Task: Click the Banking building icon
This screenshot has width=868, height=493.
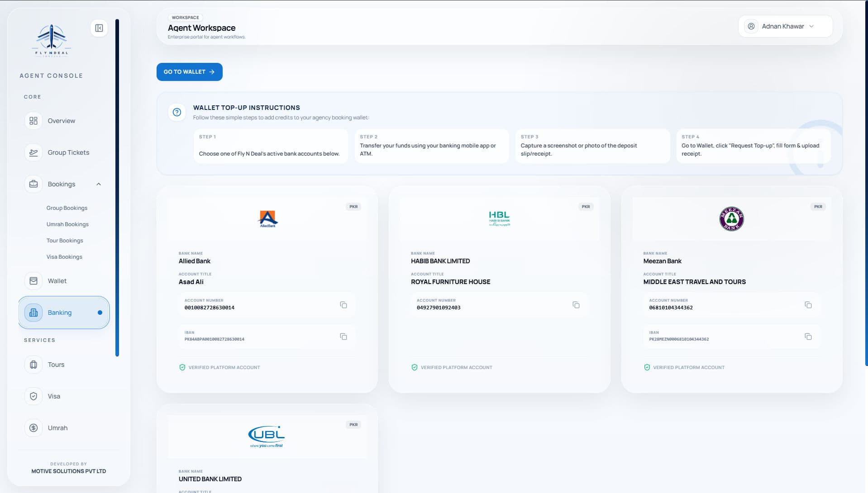Action: click(33, 313)
